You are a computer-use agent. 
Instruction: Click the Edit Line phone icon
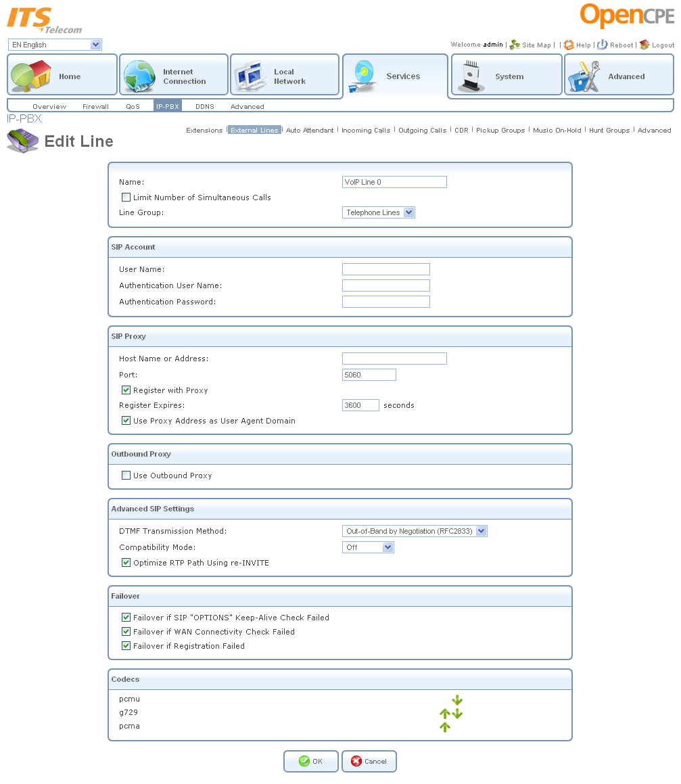point(22,141)
